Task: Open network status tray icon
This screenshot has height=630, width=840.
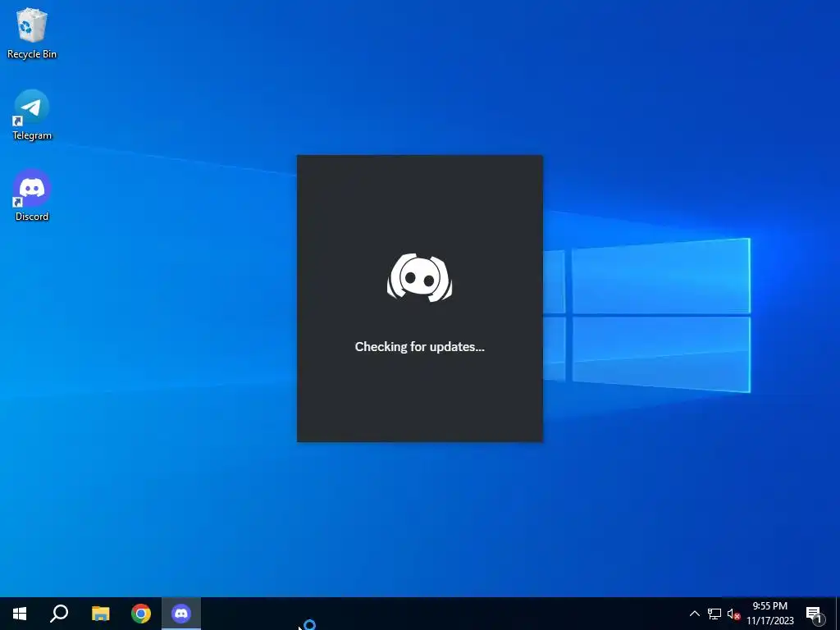Action: click(714, 614)
